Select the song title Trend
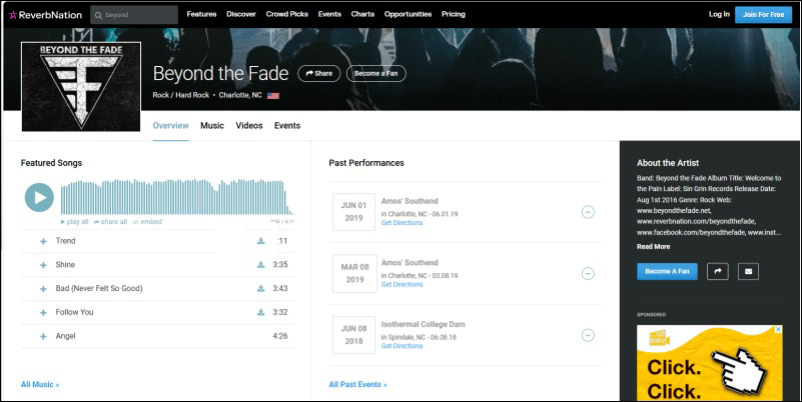The image size is (802, 402). tap(65, 241)
